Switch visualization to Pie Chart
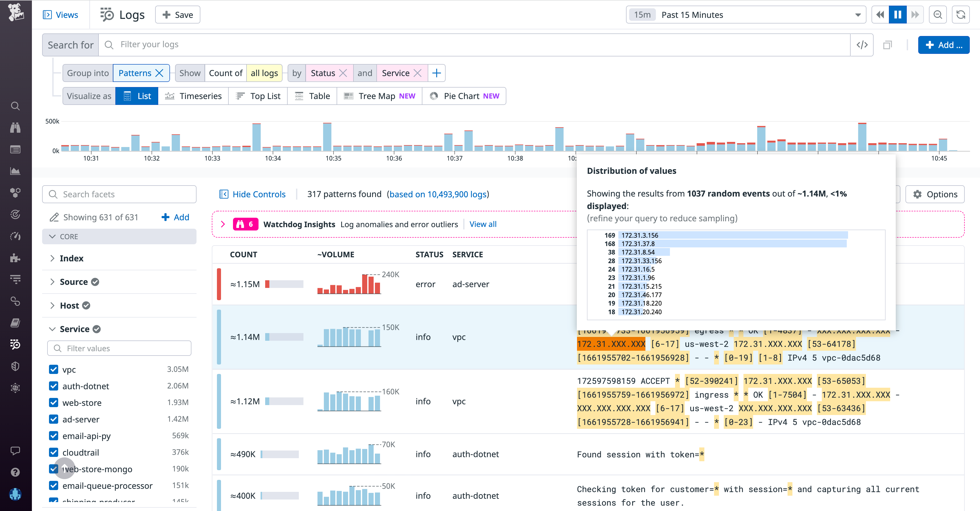This screenshot has height=511, width=980. 464,96
